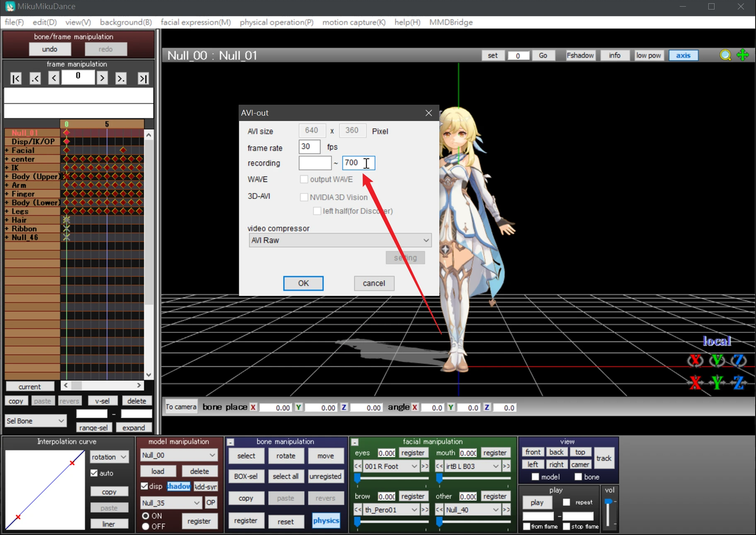Click the Fshadow button
The height and width of the screenshot is (535, 756).
point(580,55)
